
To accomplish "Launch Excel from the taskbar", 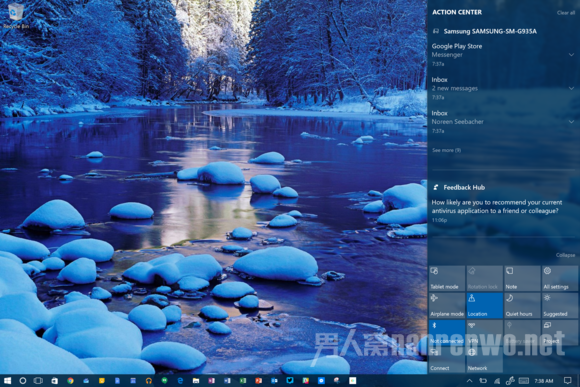I will (x=243, y=380).
